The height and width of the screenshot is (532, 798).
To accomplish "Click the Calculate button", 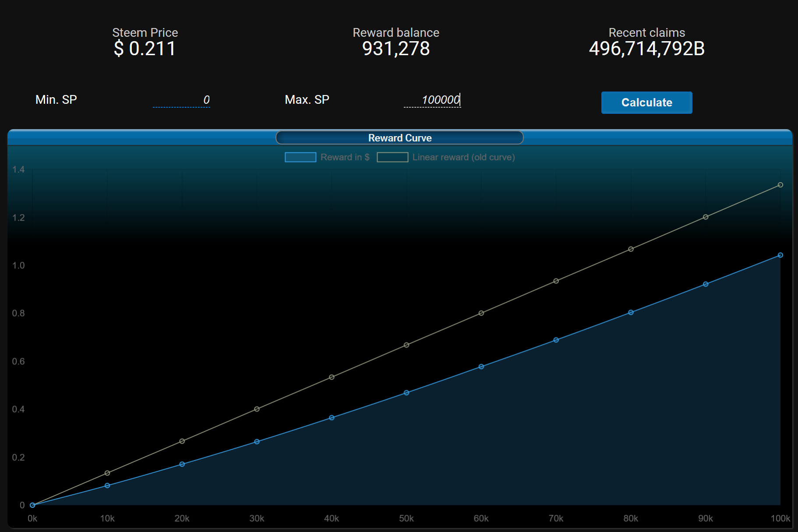I will click(646, 102).
